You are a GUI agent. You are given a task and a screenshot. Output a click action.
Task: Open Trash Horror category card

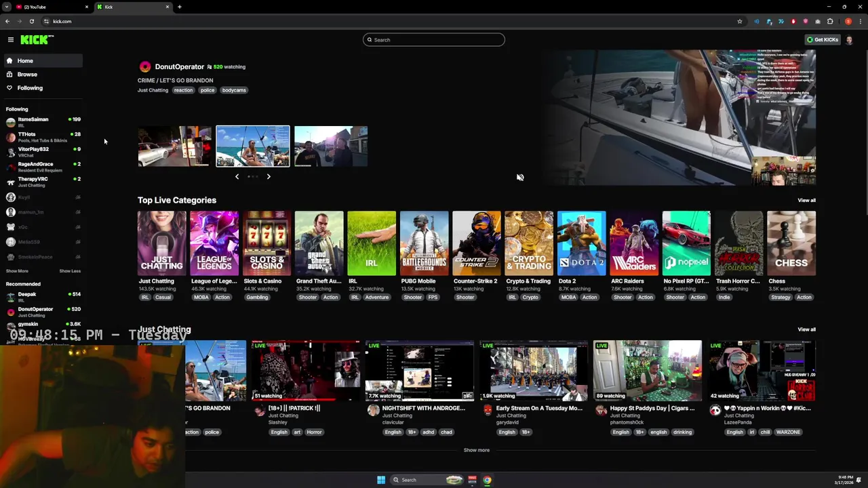tap(739, 243)
